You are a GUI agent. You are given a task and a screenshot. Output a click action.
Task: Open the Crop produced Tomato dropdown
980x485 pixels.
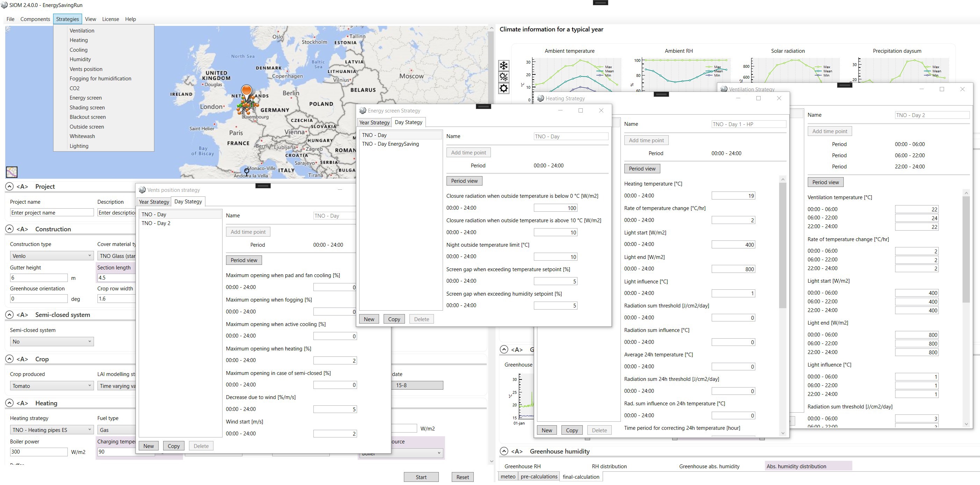(51, 386)
